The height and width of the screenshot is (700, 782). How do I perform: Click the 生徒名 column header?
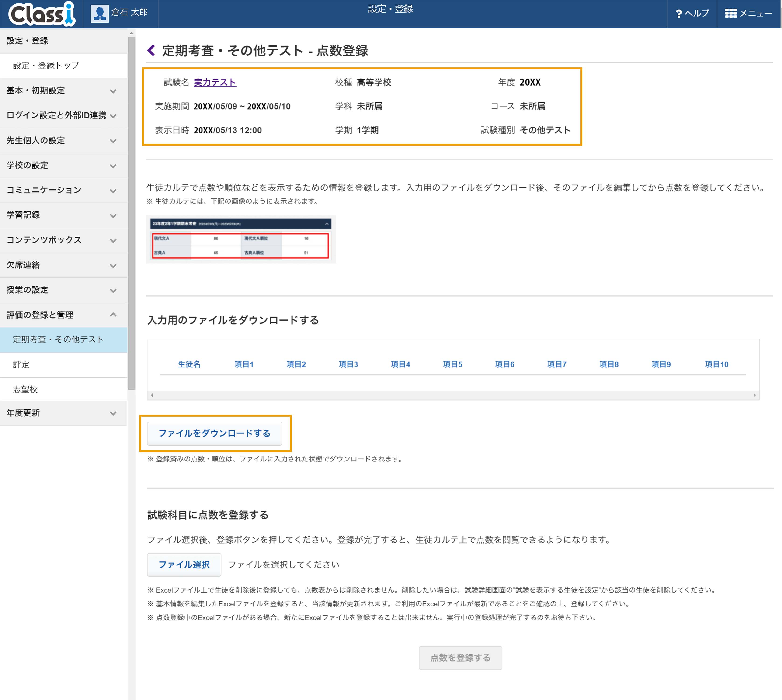tap(189, 364)
